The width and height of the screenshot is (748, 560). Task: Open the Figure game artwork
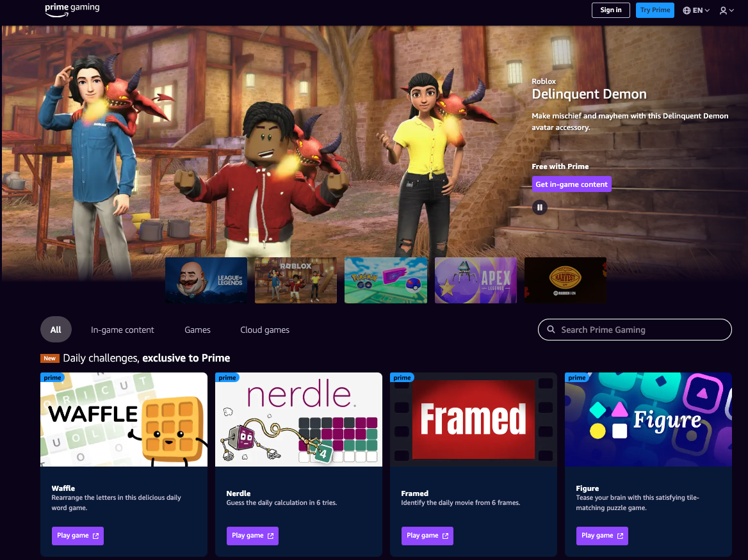coord(648,419)
